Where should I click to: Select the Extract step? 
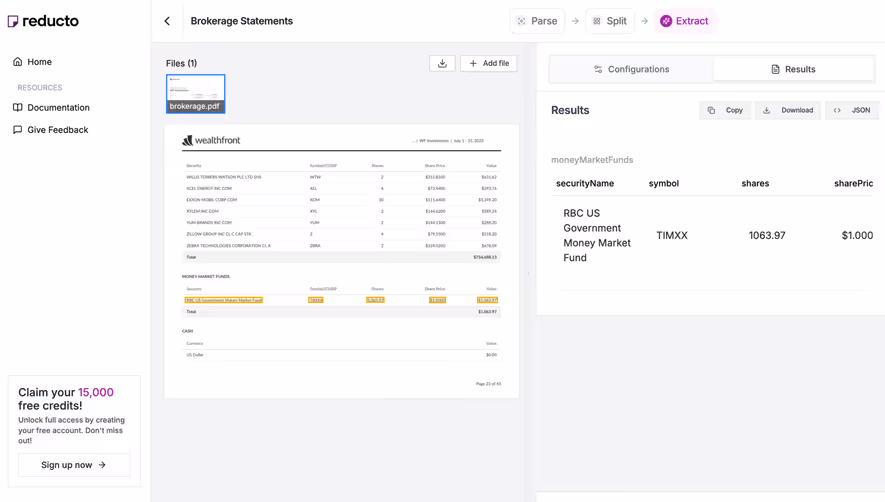click(x=684, y=21)
